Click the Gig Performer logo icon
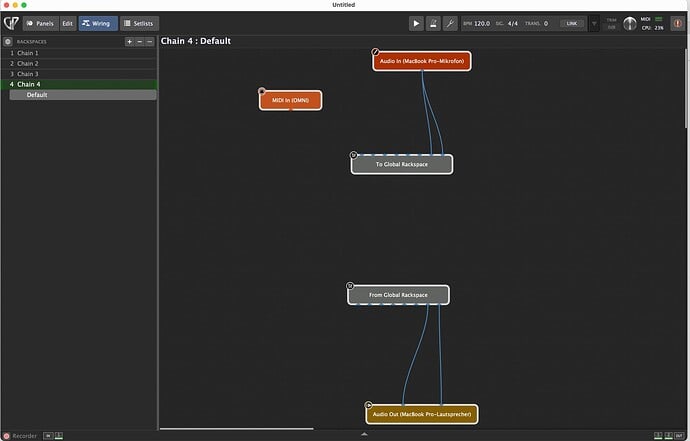The width and height of the screenshot is (690, 441). click(9, 23)
